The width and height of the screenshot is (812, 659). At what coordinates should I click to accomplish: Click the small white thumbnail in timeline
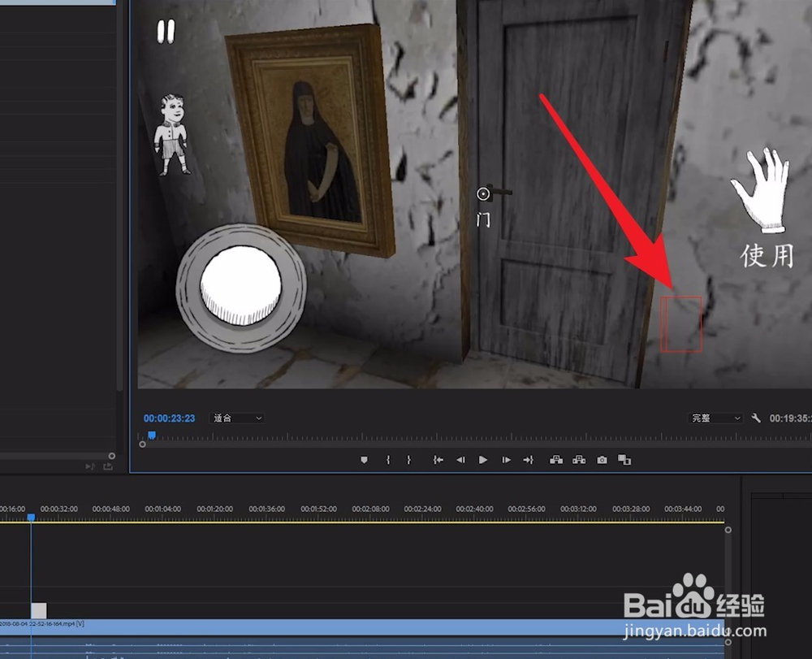tap(39, 610)
